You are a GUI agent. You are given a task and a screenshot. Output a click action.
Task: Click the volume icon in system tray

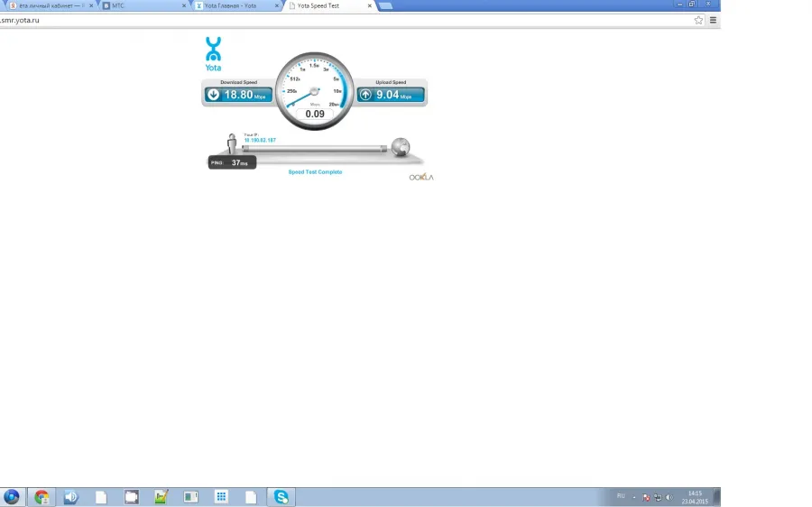coord(669,498)
